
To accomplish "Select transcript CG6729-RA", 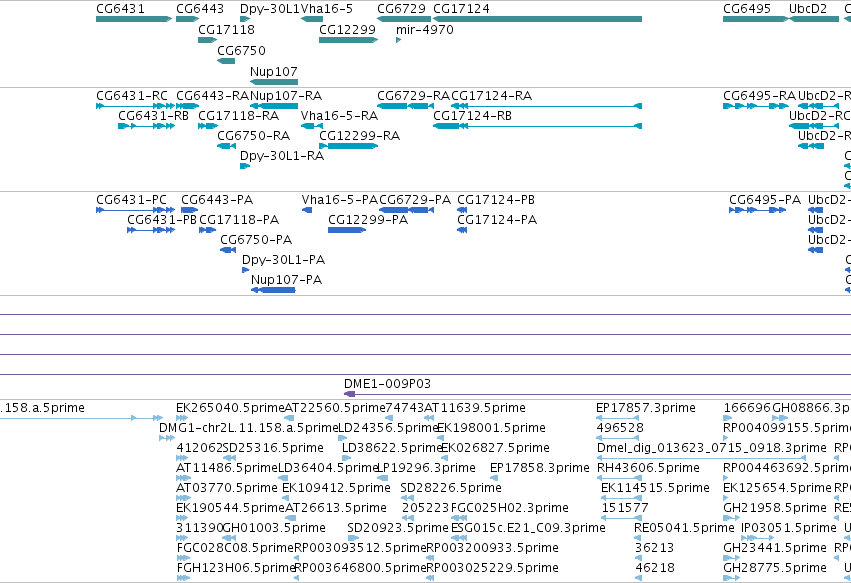I will point(405,106).
